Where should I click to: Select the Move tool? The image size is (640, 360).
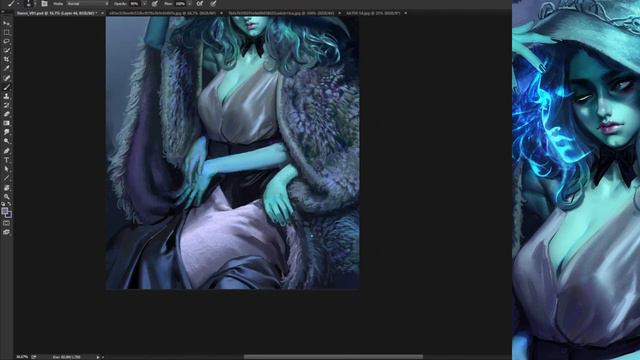(x=7, y=23)
